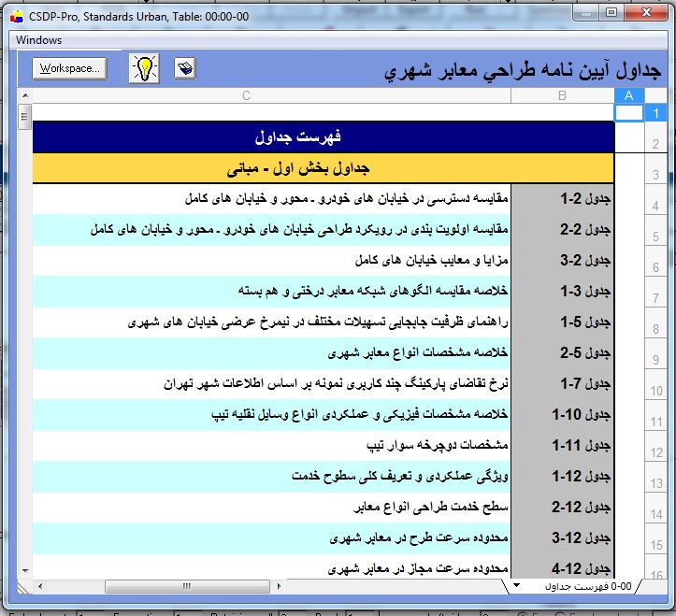Click description ویژگی عملکردی و تعریف کلی سطوح خدمت
The image size is (676, 616).
[x=400, y=477]
